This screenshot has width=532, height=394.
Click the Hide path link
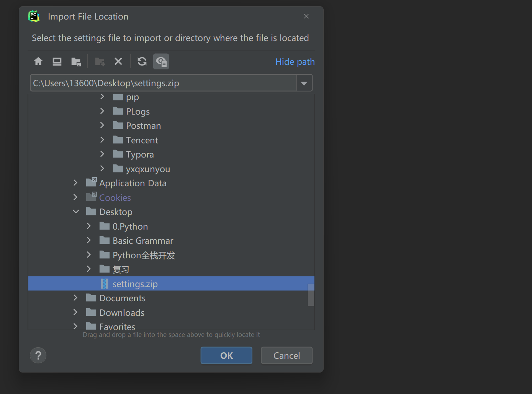[295, 62]
